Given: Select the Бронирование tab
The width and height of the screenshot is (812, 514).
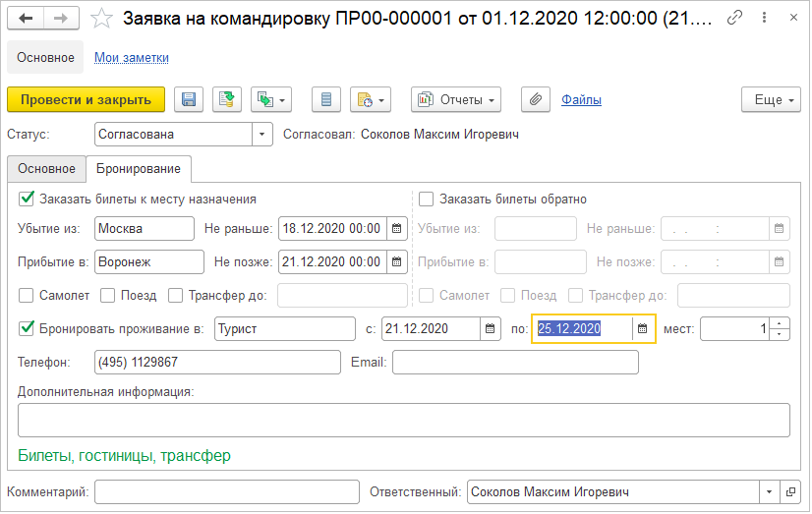Looking at the screenshot, I should (x=139, y=169).
